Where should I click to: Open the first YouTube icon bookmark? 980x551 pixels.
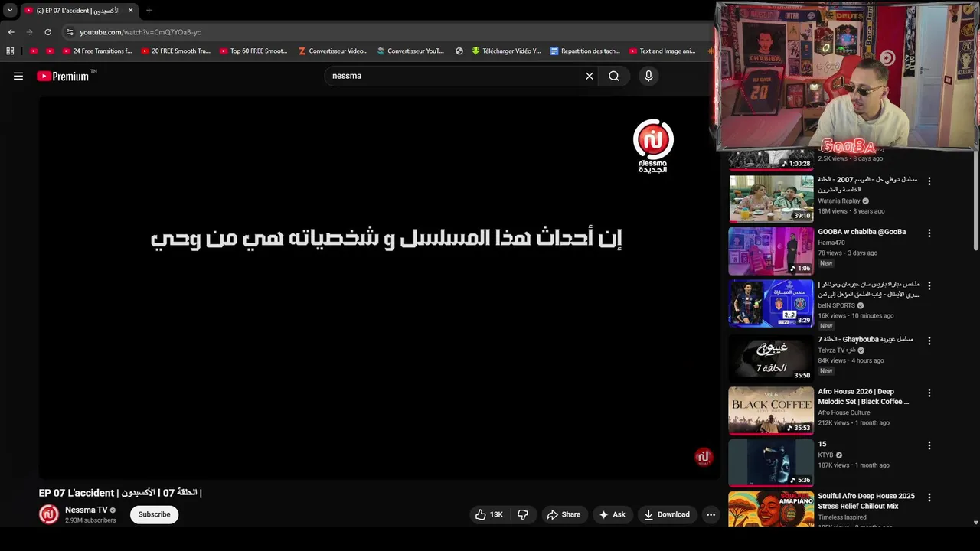(x=34, y=51)
